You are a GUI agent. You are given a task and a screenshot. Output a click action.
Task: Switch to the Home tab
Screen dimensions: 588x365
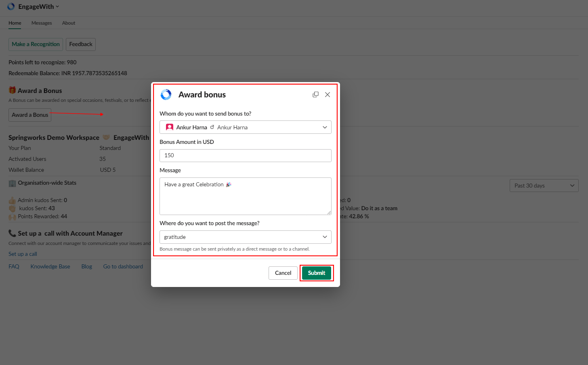[x=15, y=23]
